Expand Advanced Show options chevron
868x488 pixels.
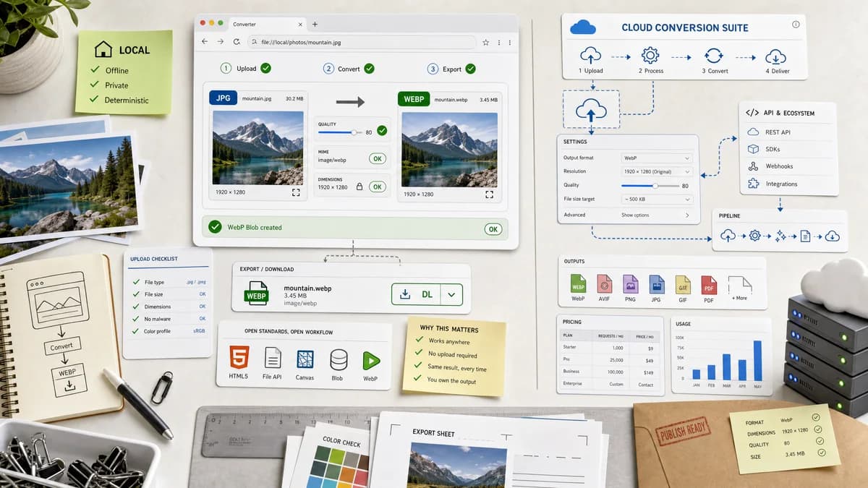point(687,215)
